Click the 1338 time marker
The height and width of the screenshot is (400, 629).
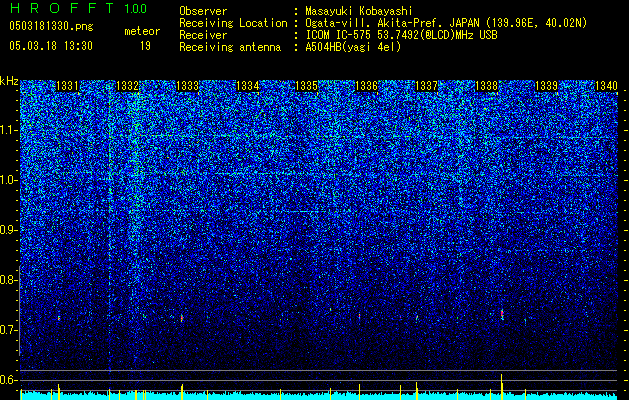pos(486,86)
